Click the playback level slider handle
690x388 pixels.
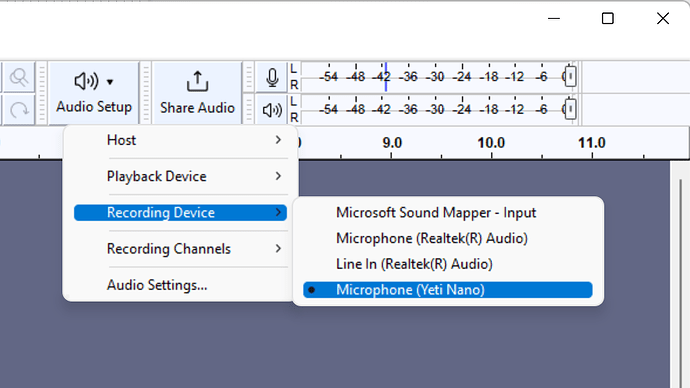570,109
